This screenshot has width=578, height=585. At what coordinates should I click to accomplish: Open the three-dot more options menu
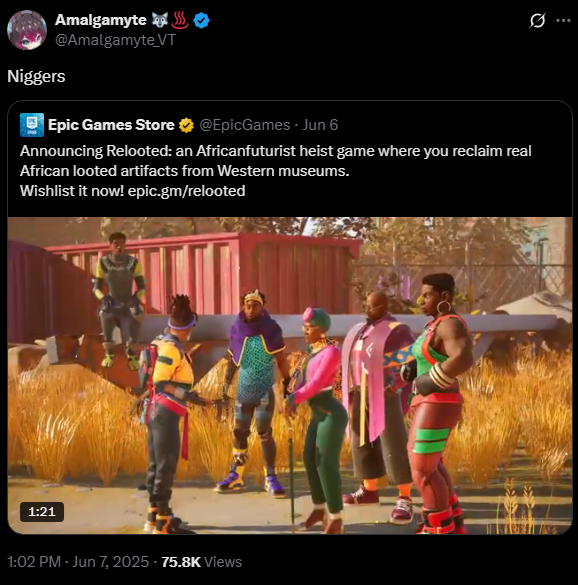point(563,21)
